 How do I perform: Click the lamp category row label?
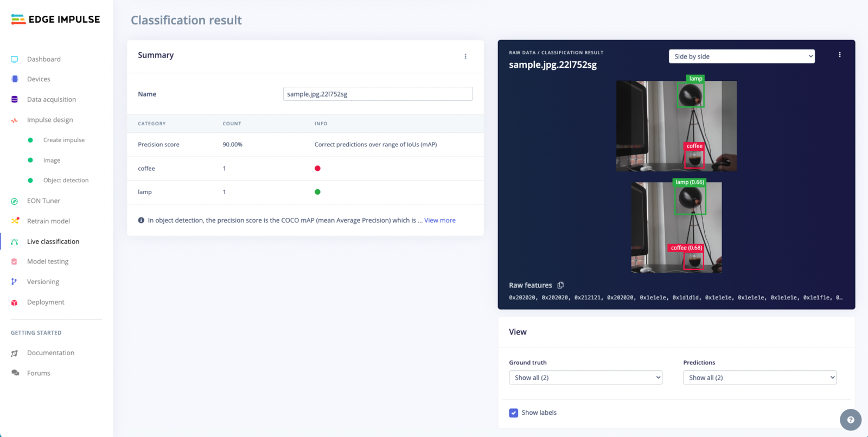pyautogui.click(x=145, y=192)
